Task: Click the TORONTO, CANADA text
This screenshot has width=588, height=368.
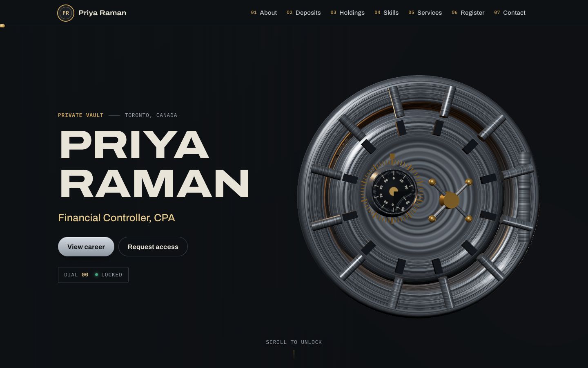Action: coord(151,115)
